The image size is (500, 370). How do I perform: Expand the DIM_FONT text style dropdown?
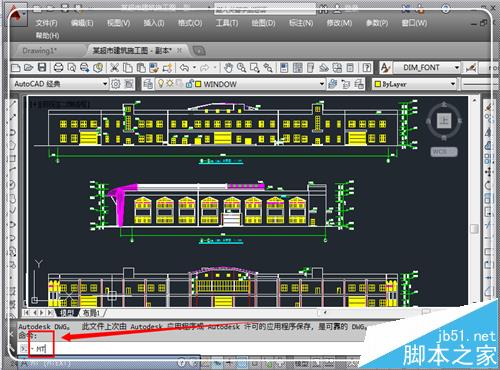pos(457,68)
